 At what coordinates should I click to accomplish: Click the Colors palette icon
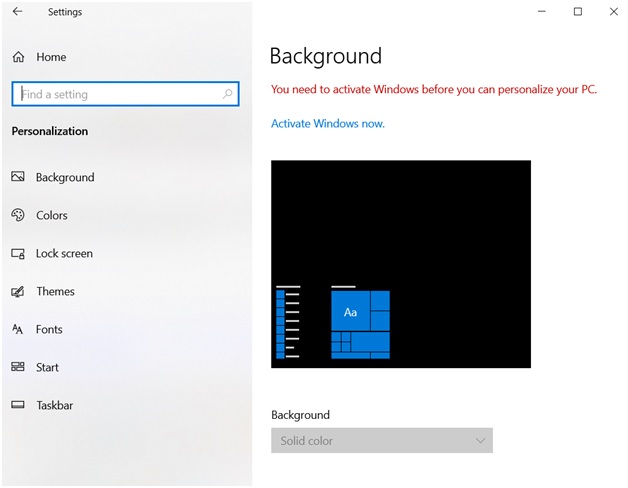point(18,215)
